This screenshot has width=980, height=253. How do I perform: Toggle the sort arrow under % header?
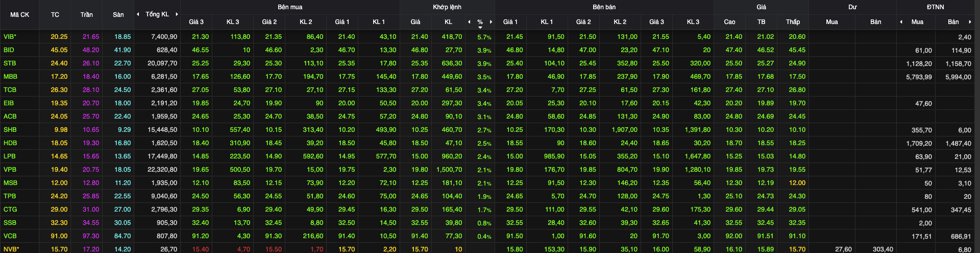point(480,27)
